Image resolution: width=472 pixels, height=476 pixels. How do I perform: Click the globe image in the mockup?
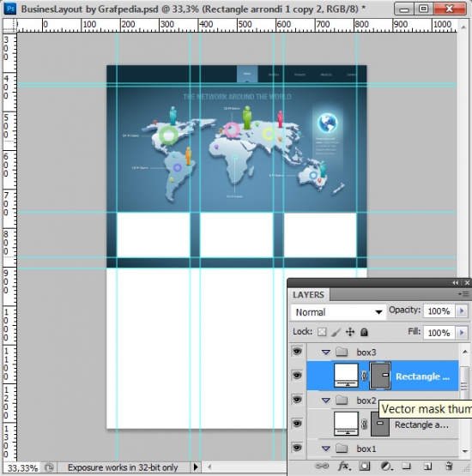(x=328, y=123)
